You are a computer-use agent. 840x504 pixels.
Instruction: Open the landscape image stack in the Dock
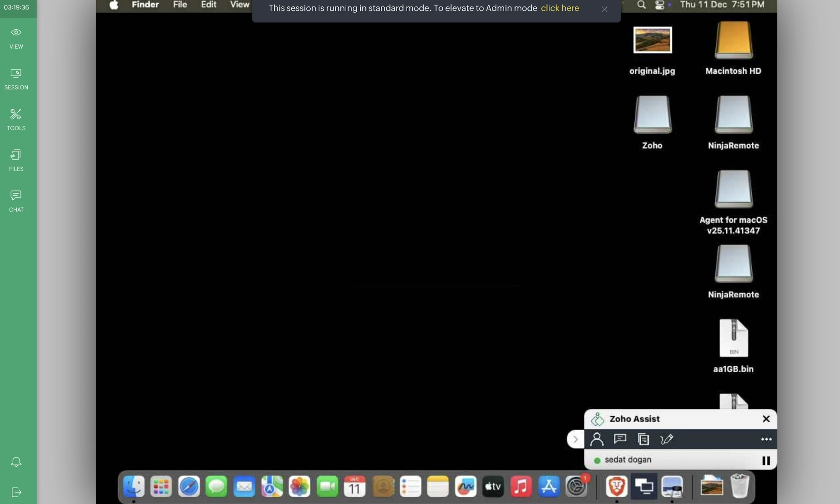pyautogui.click(x=712, y=487)
